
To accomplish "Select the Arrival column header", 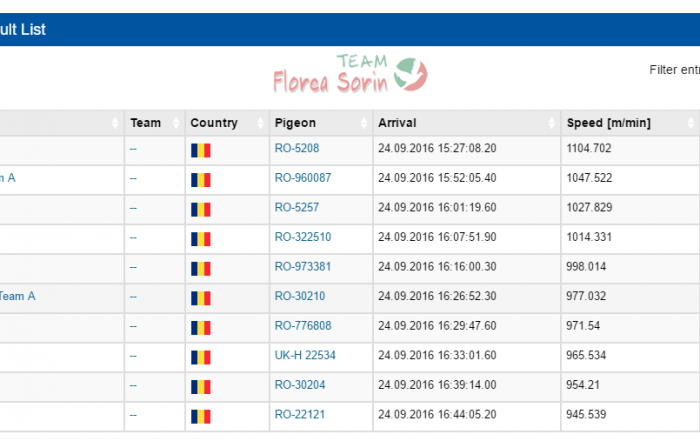I will (x=397, y=123).
